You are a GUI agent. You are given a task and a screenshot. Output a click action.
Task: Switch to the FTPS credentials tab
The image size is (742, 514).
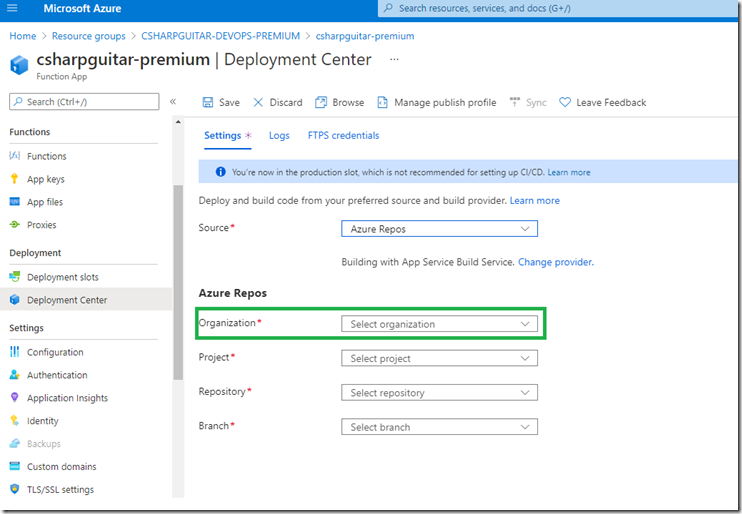coord(344,136)
